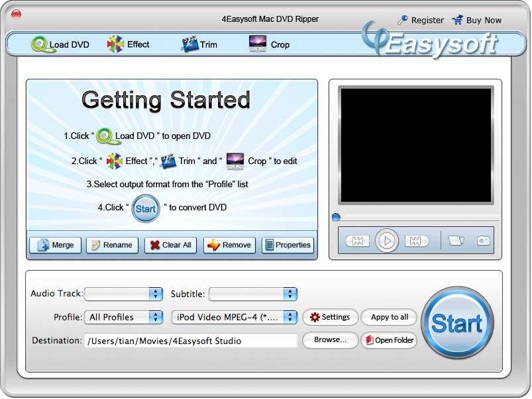Click the Merge button
This screenshot has width=532, height=399.
55,245
